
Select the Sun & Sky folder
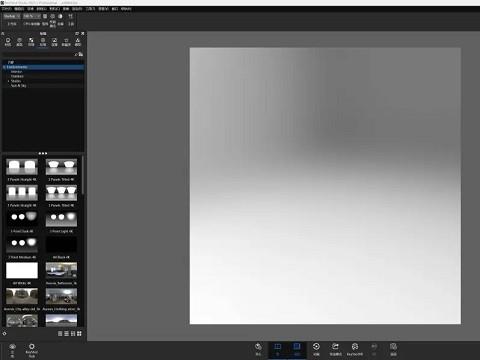point(18,86)
